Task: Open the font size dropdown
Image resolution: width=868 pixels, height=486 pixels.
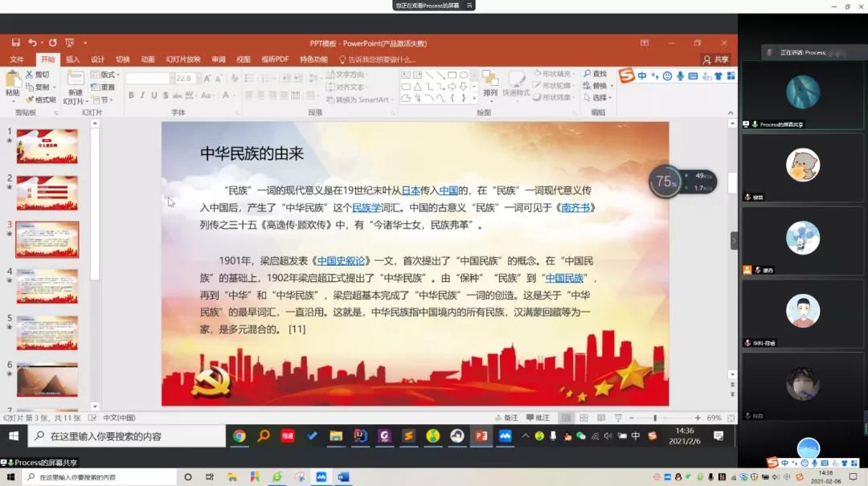Action: click(197, 79)
